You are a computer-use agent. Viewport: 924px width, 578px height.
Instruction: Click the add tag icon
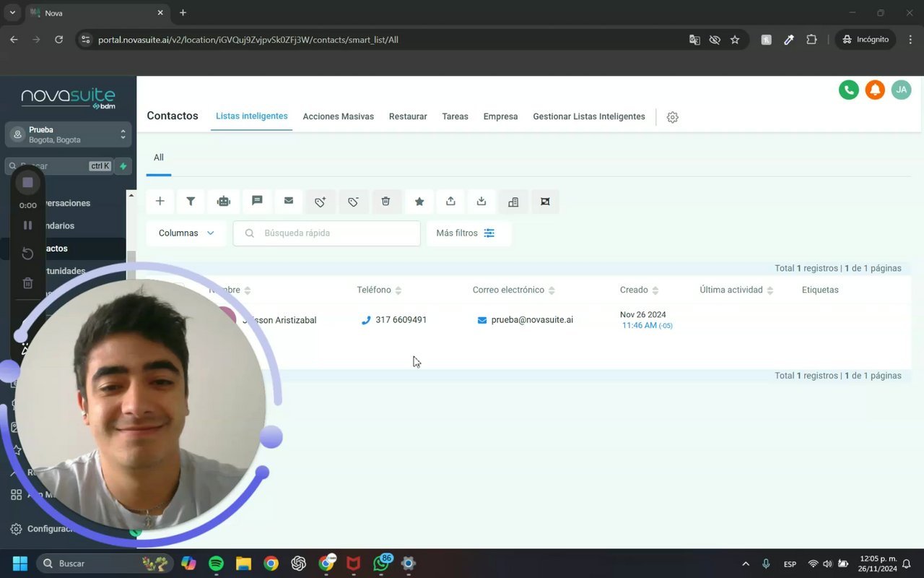tap(320, 202)
